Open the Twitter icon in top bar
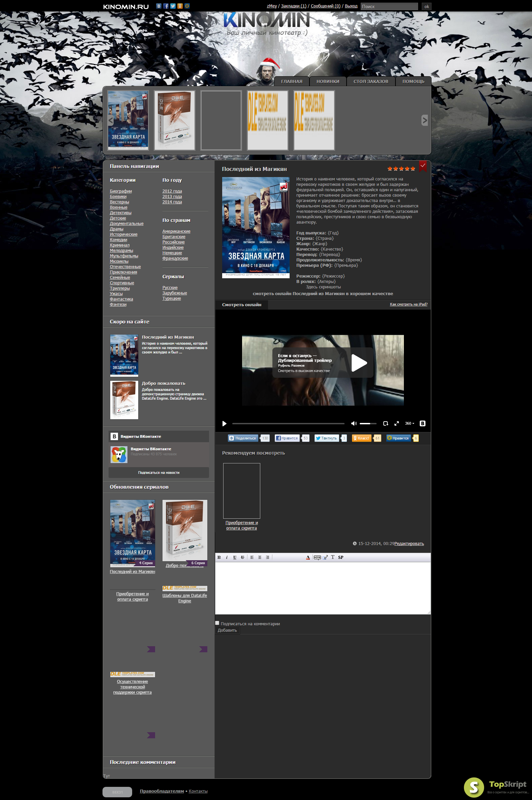The height and width of the screenshot is (800, 532). point(173,6)
